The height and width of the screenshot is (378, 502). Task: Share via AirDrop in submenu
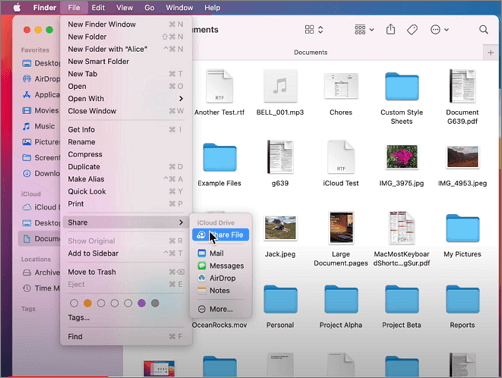tap(221, 278)
